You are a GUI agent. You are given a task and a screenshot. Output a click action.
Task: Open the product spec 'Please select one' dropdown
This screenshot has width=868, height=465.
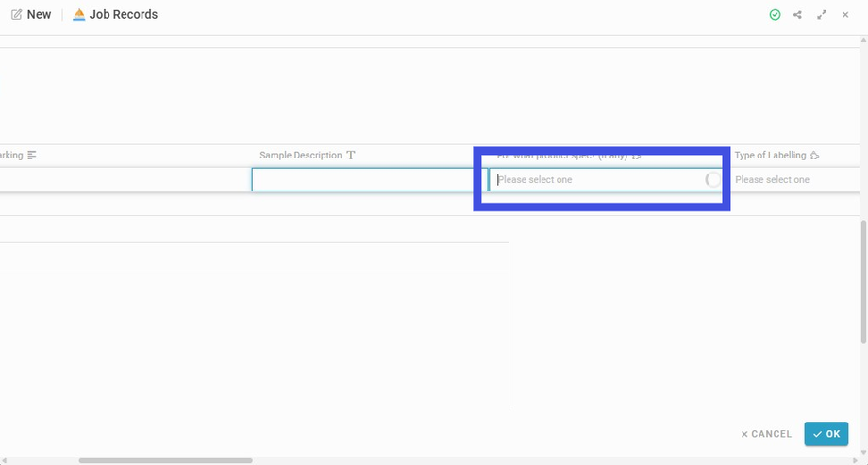[x=606, y=180]
